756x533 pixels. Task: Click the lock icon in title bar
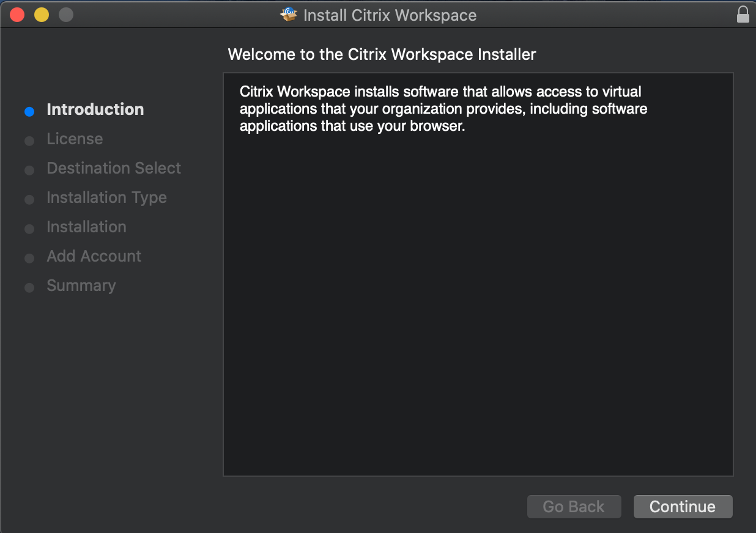tap(743, 15)
